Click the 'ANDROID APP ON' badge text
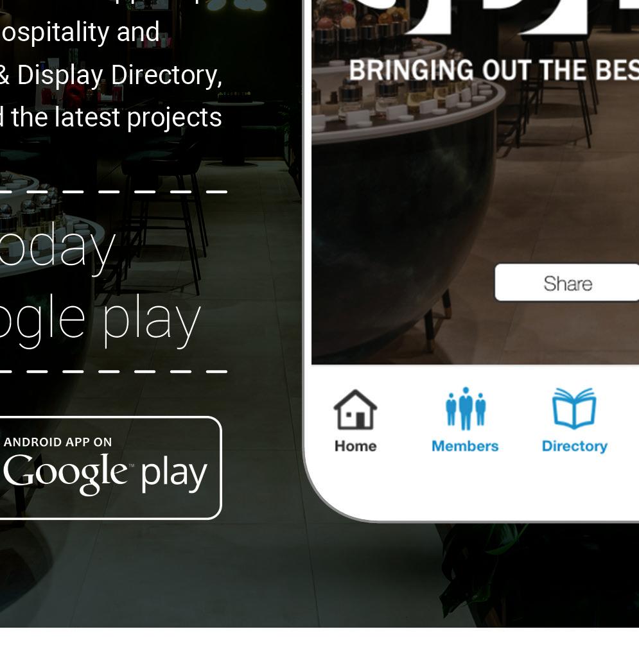 tap(58, 442)
